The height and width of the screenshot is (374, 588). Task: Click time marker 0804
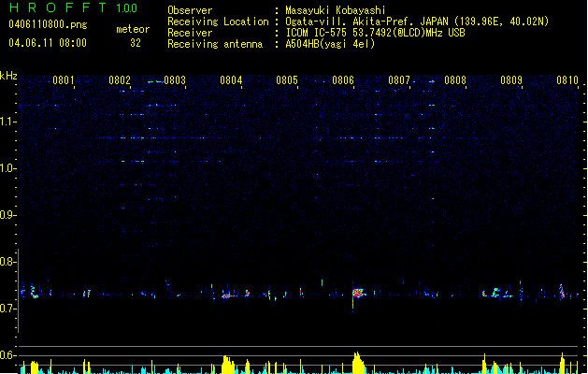pos(231,80)
